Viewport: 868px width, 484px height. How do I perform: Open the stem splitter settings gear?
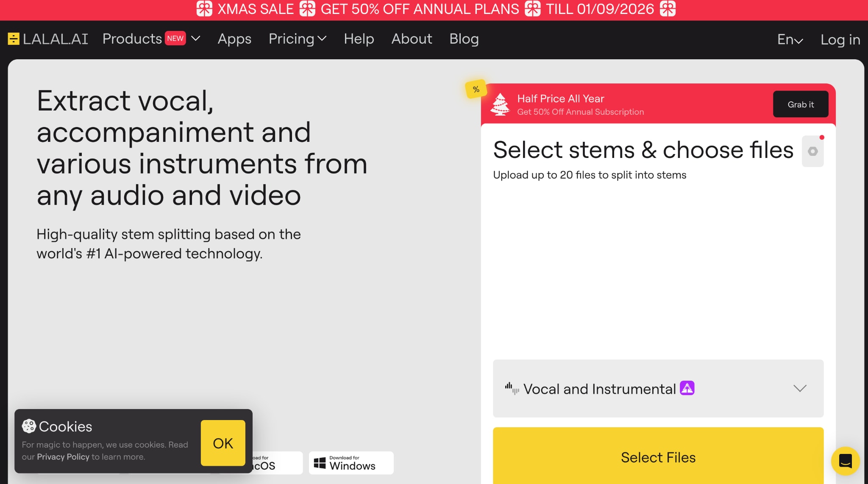[x=812, y=151]
